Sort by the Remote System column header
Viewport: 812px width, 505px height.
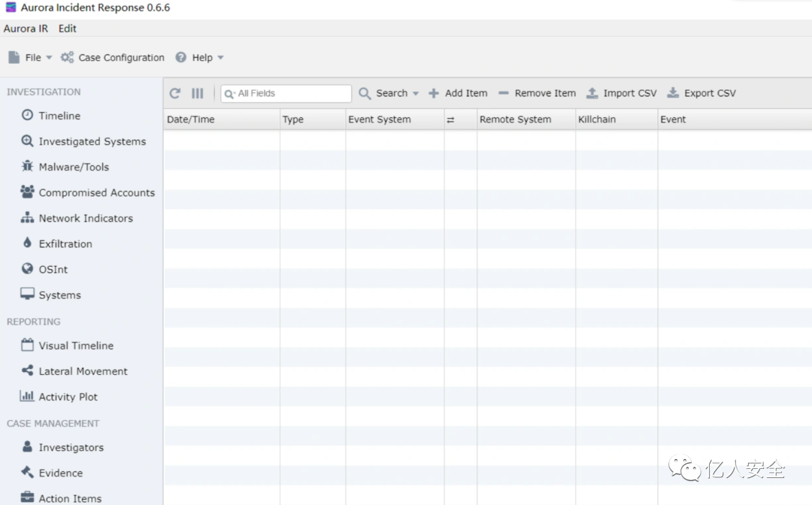[x=526, y=119]
